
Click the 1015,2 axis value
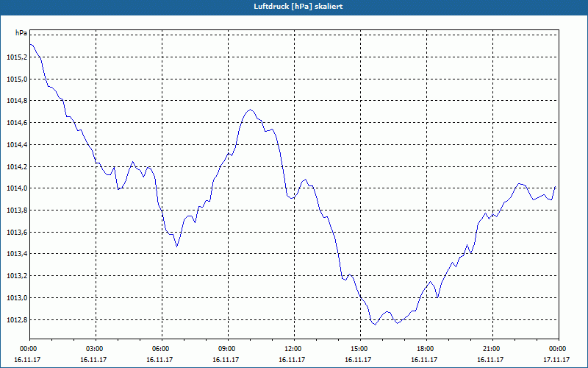point(17,57)
